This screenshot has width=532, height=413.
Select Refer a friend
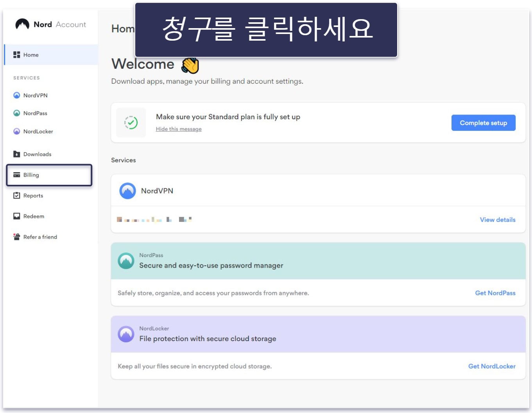40,237
